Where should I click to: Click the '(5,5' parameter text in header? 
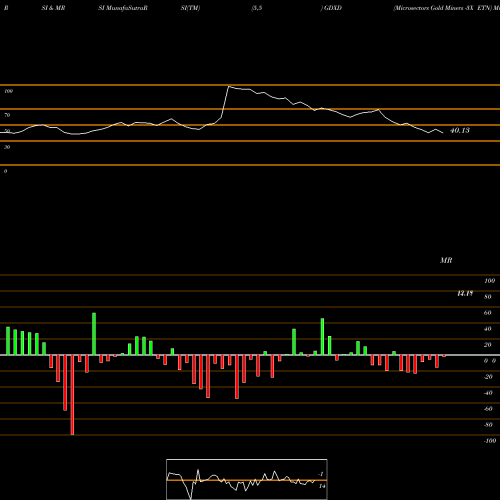(x=257, y=8)
